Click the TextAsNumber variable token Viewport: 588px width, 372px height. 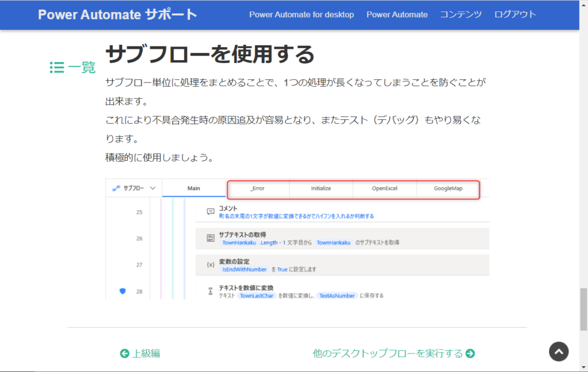click(337, 296)
